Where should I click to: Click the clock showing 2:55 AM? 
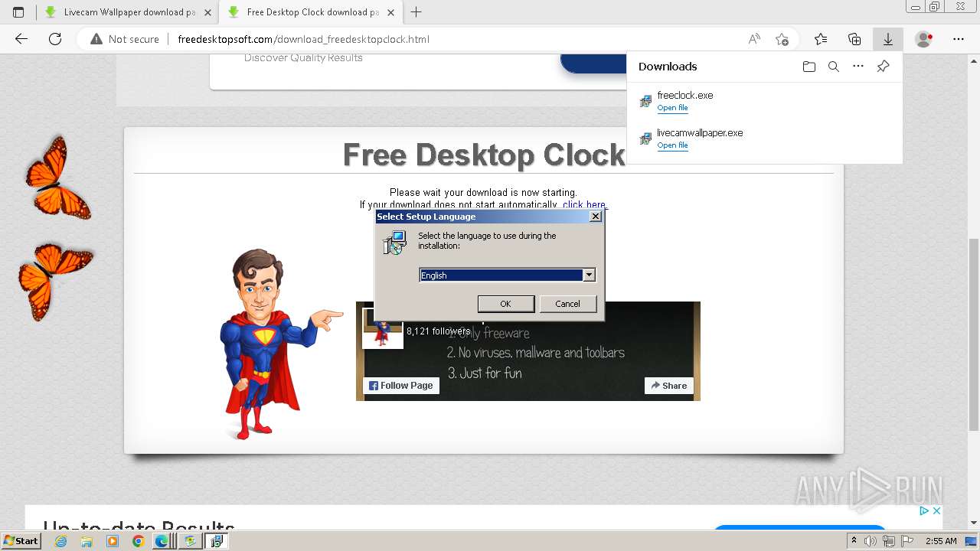941,541
